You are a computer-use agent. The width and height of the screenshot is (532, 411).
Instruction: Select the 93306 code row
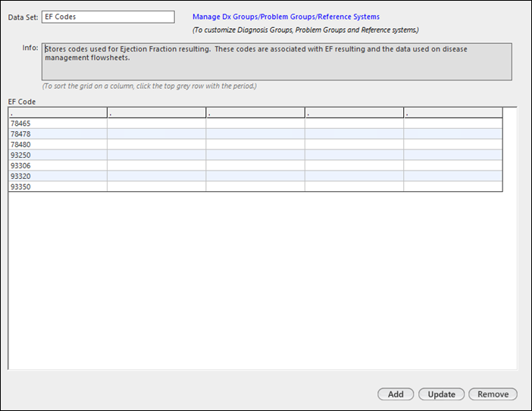click(x=255, y=165)
